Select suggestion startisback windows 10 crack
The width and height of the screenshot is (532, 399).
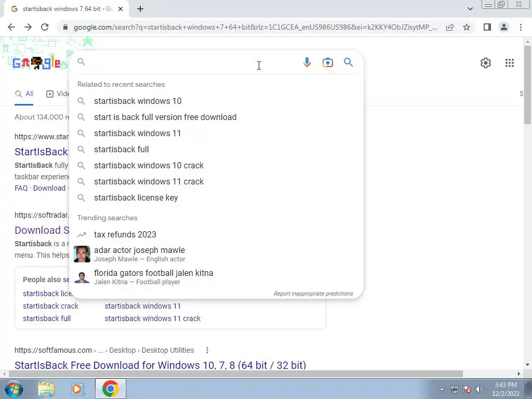coord(216,165)
